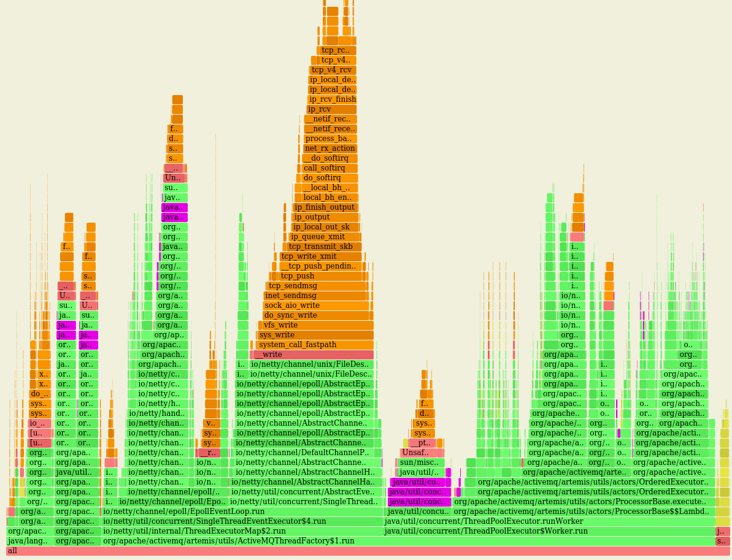Select the call_softirq frame
This screenshot has width=732, height=560.
click(329, 169)
